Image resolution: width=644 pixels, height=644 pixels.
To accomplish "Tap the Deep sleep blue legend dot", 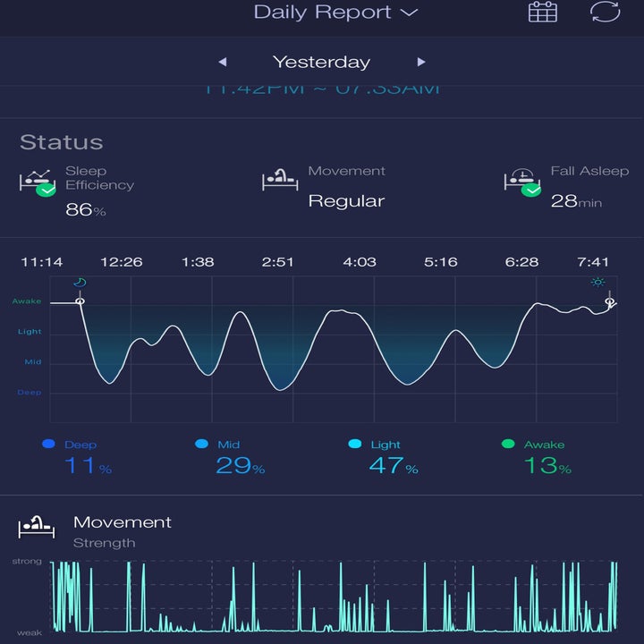I will (48, 445).
